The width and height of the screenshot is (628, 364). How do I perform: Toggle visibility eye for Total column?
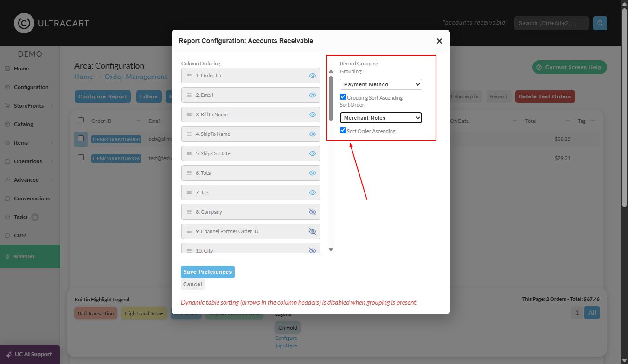pos(313,173)
